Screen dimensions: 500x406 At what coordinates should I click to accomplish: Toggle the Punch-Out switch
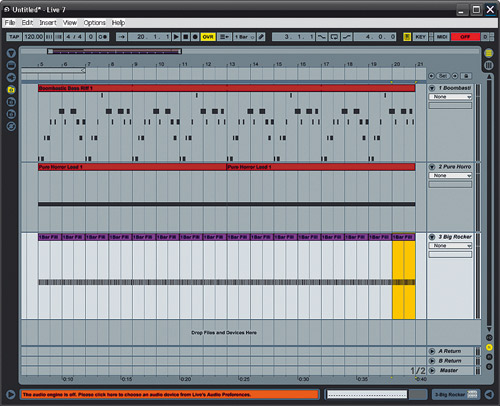point(347,37)
